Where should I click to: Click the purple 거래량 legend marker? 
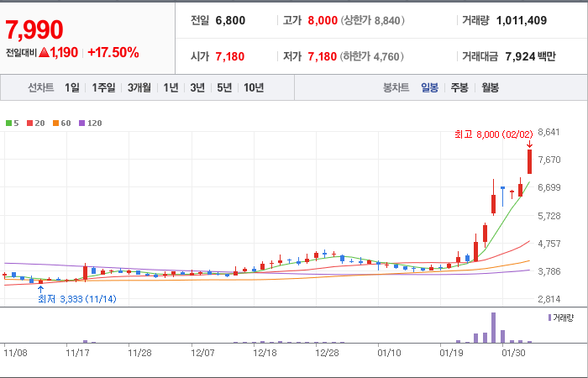tap(549, 318)
